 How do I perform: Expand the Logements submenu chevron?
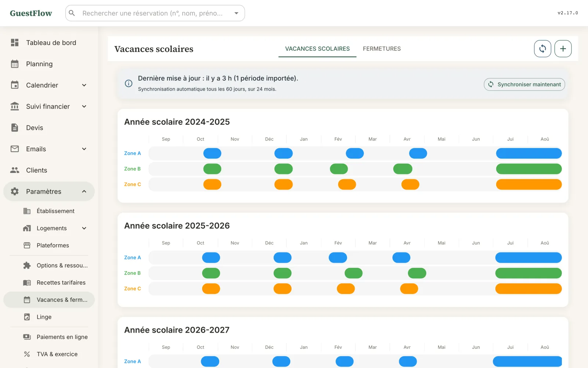(x=84, y=228)
